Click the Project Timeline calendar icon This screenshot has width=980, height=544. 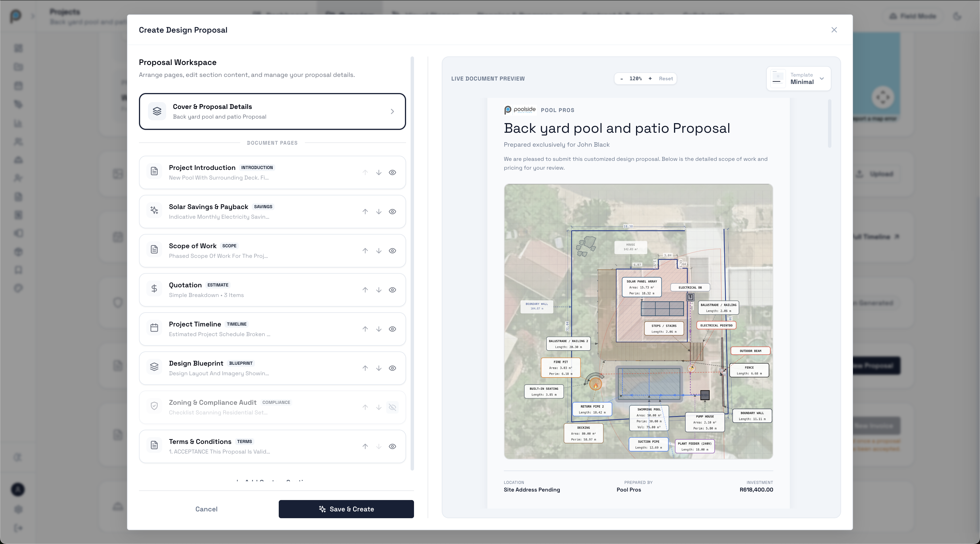pyautogui.click(x=154, y=328)
